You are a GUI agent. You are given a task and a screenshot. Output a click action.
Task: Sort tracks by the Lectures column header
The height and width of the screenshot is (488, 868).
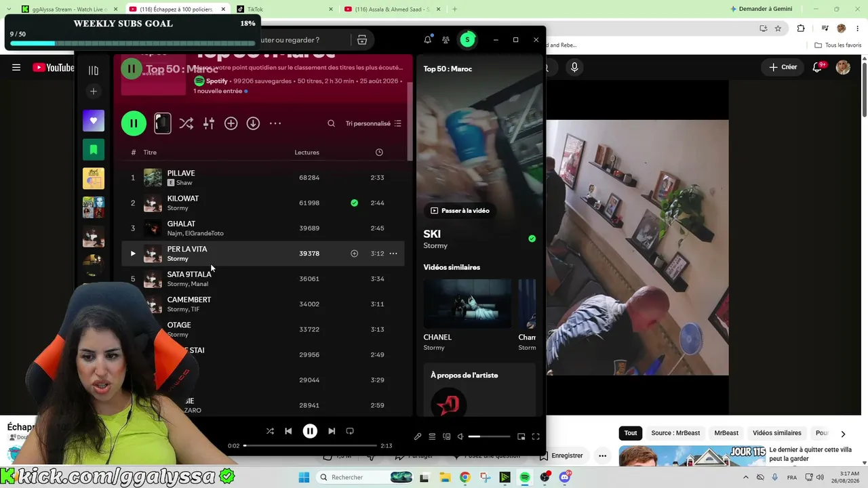click(307, 152)
